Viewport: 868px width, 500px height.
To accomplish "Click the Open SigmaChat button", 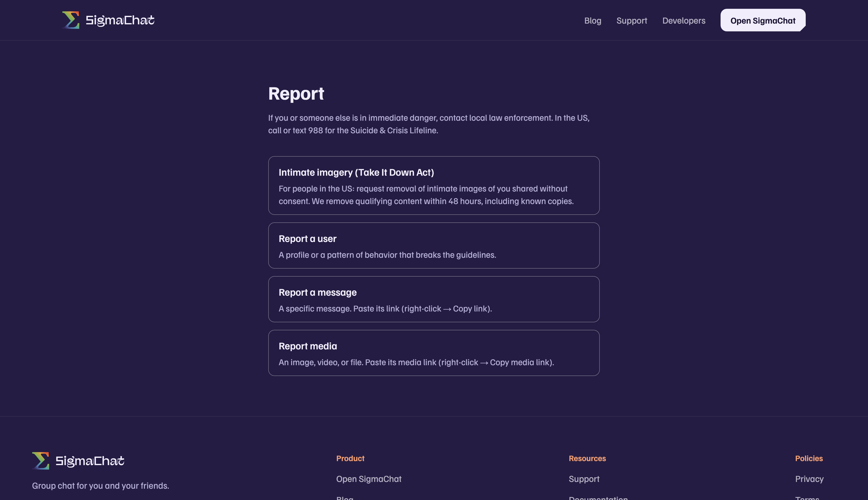I will 763,20.
